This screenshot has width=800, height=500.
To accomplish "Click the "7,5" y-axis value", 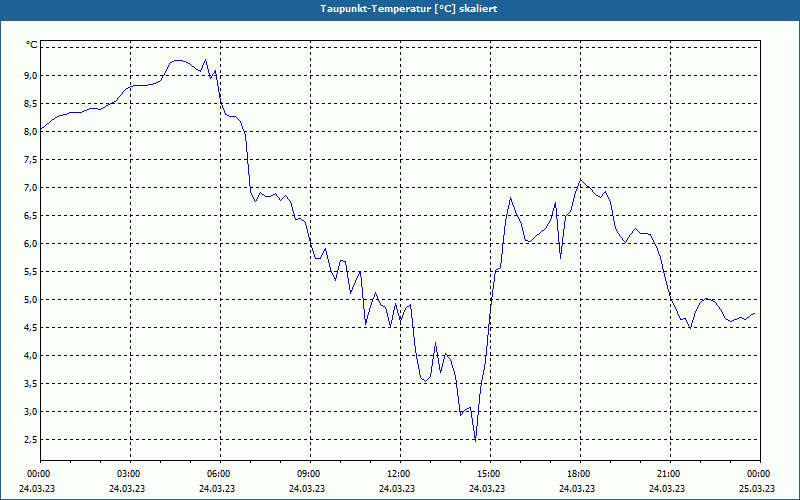I will pyautogui.click(x=31, y=160).
